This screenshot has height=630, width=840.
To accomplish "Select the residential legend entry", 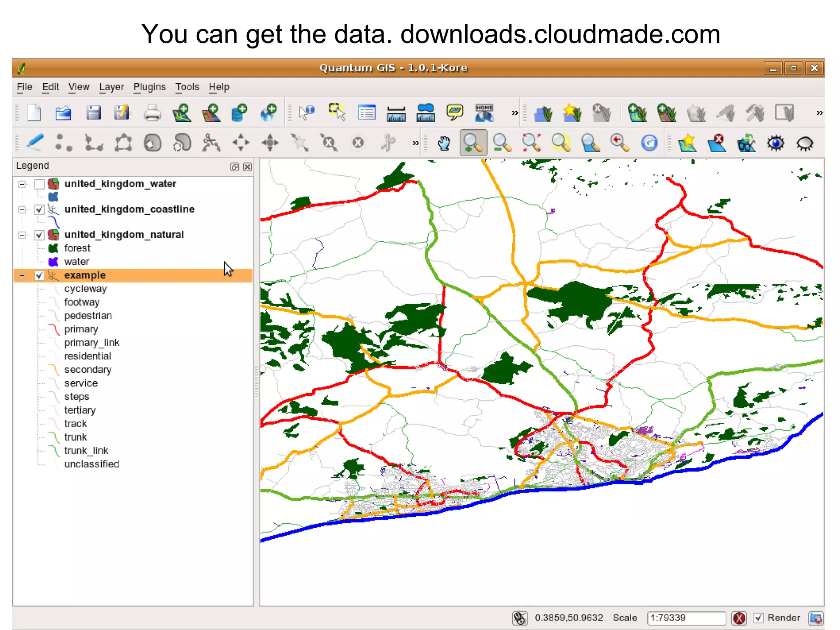I will click(x=88, y=356).
